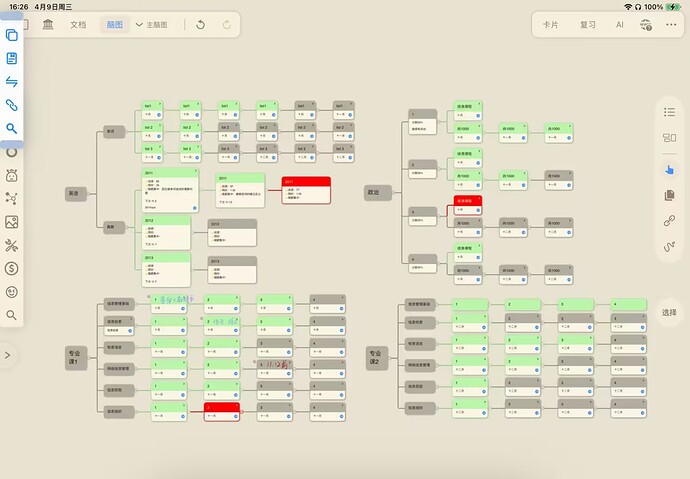
Task: Show the outline list view icon
Action: pyautogui.click(x=669, y=112)
